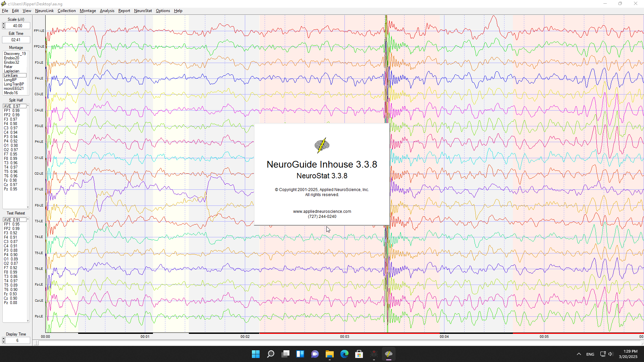The height and width of the screenshot is (362, 644).
Task: Click the Pz-LE channel label
Action: (x=39, y=316)
